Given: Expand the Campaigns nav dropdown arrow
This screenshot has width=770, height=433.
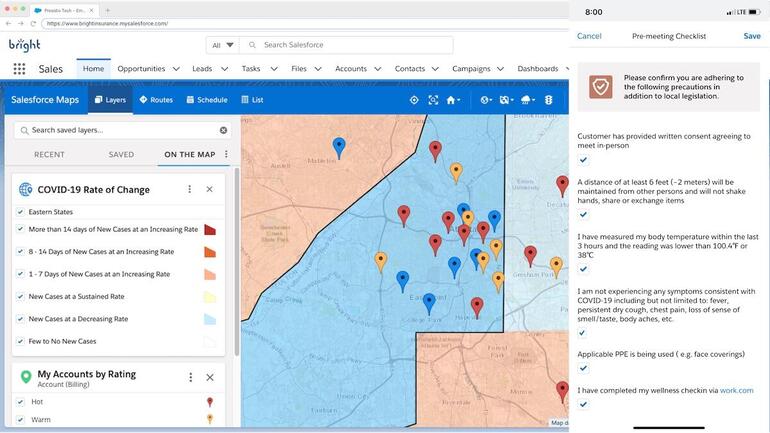Looking at the screenshot, I should (500, 69).
